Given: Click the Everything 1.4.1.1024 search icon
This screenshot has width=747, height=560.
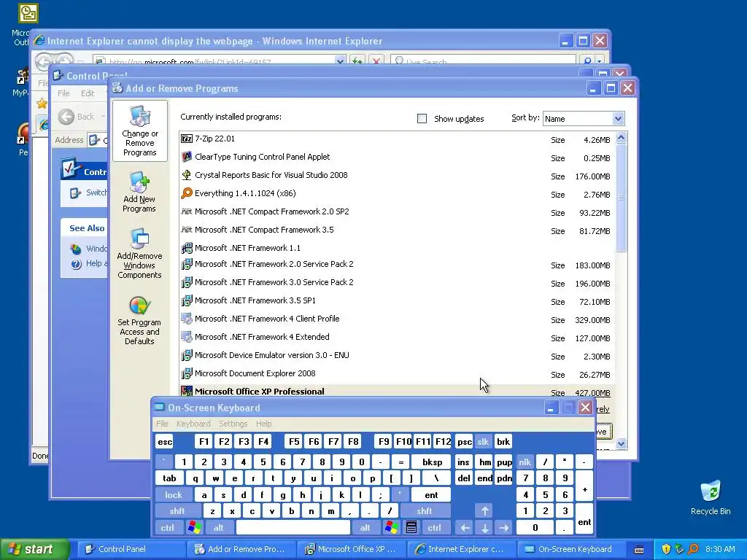Looking at the screenshot, I should click(x=186, y=192).
